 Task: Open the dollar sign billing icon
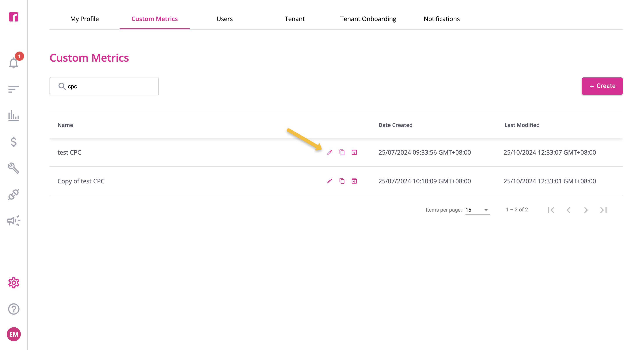(14, 142)
